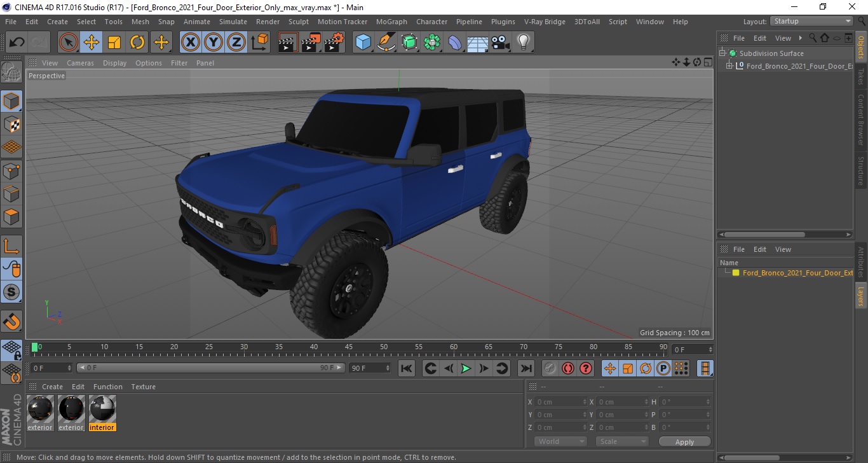Click the timeline preview range slider
The image size is (868, 463).
click(x=211, y=368)
